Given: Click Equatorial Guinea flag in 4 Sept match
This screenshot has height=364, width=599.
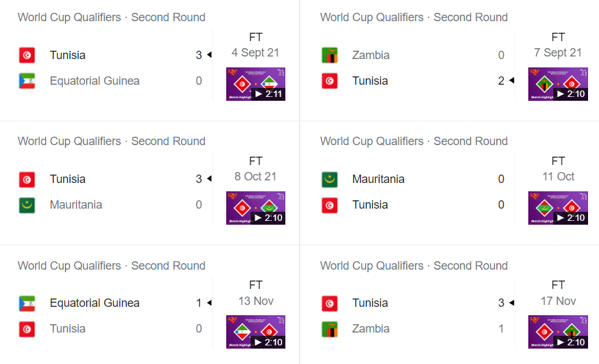Looking at the screenshot, I should [x=27, y=81].
